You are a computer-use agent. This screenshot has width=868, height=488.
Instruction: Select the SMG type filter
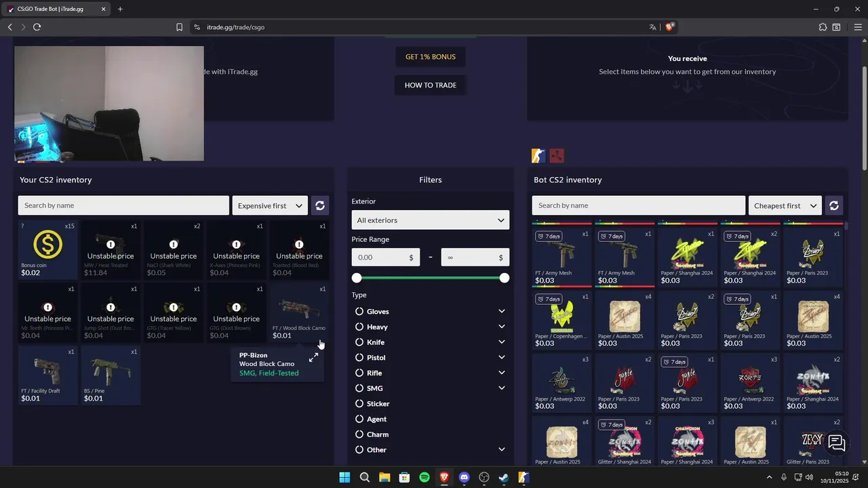coord(369,388)
